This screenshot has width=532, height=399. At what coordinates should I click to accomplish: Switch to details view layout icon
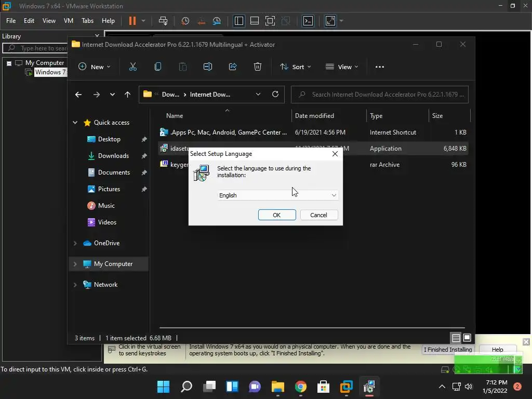(456, 338)
